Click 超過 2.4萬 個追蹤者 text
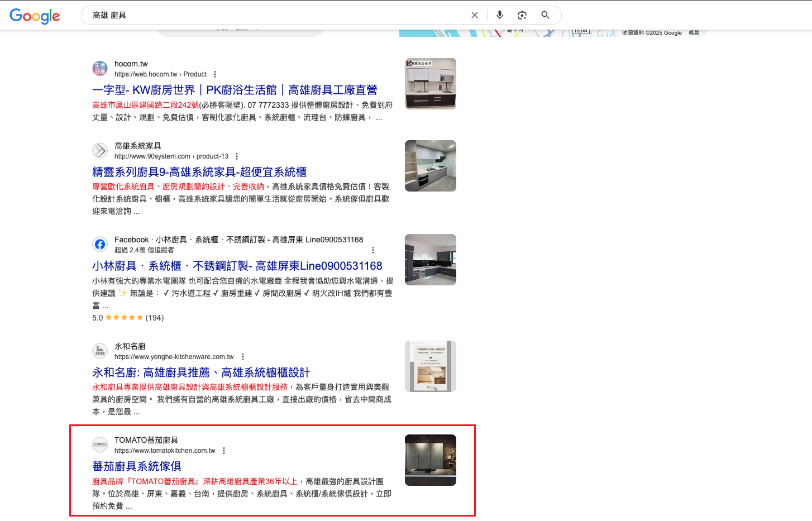This screenshot has width=812, height=521. click(x=144, y=250)
